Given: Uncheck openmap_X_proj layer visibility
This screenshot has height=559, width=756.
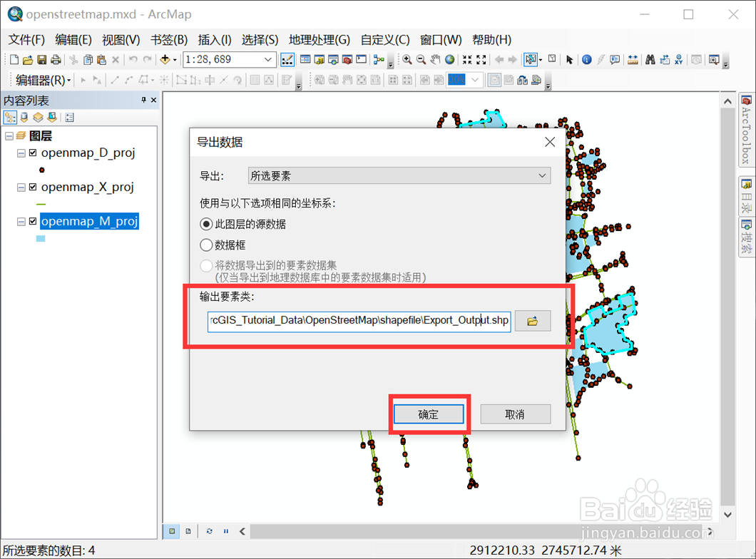Looking at the screenshot, I should click(33, 187).
